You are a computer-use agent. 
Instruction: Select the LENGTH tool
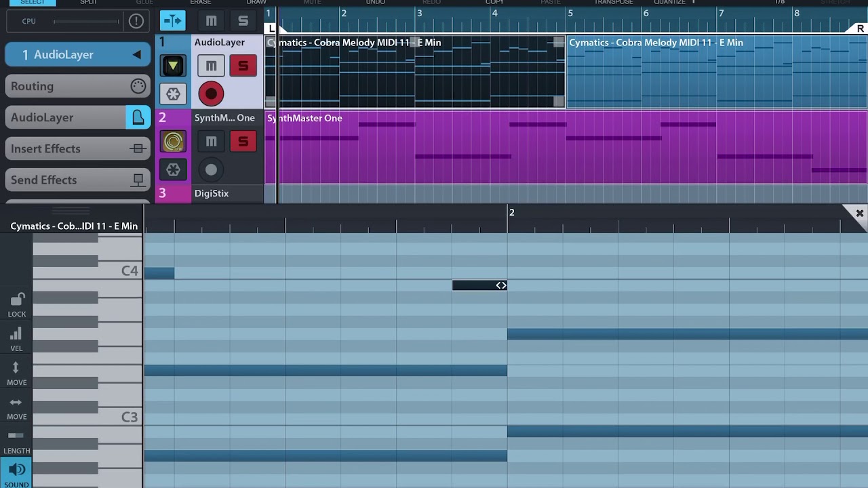16,441
